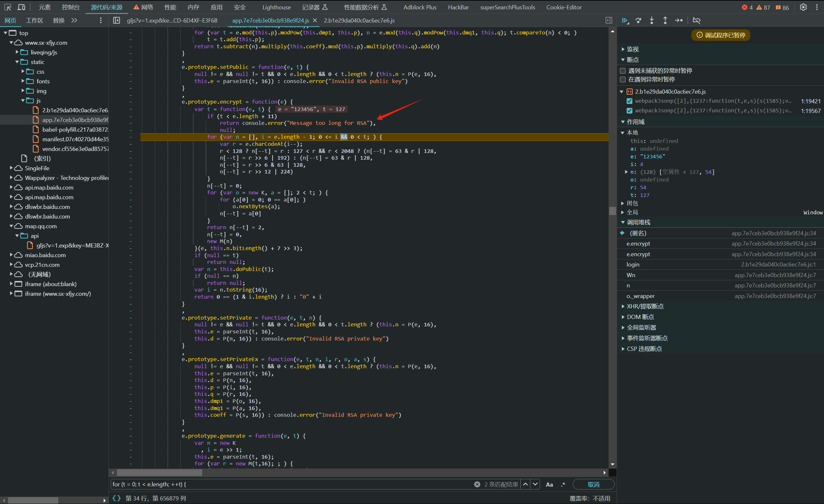Switch to the 网络 (Network) tab

pyautogui.click(x=144, y=7)
